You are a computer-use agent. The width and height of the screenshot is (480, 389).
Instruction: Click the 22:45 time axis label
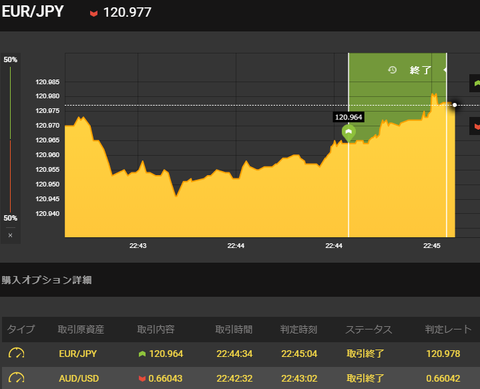(x=432, y=246)
